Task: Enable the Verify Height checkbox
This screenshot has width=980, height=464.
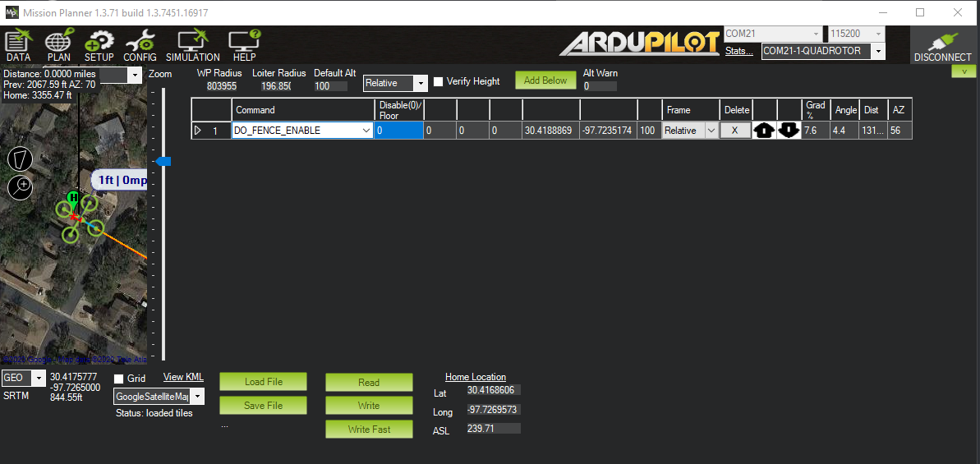Action: point(439,82)
